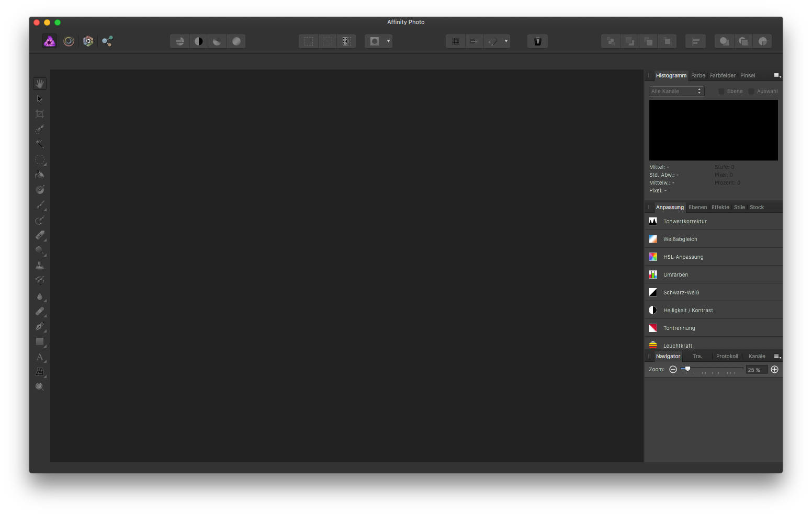Enable the Ebene checkbox in the Histogramm panel
Viewport: 812px width, 515px height.
pyautogui.click(x=721, y=91)
